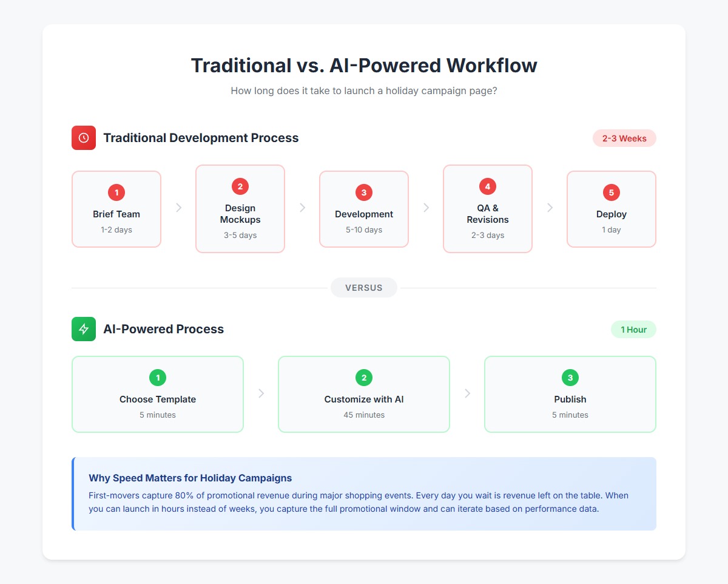Screen dimensions: 728x584
Task: Click chevron arrow between Development and QA & Revisions
Action: (x=426, y=208)
